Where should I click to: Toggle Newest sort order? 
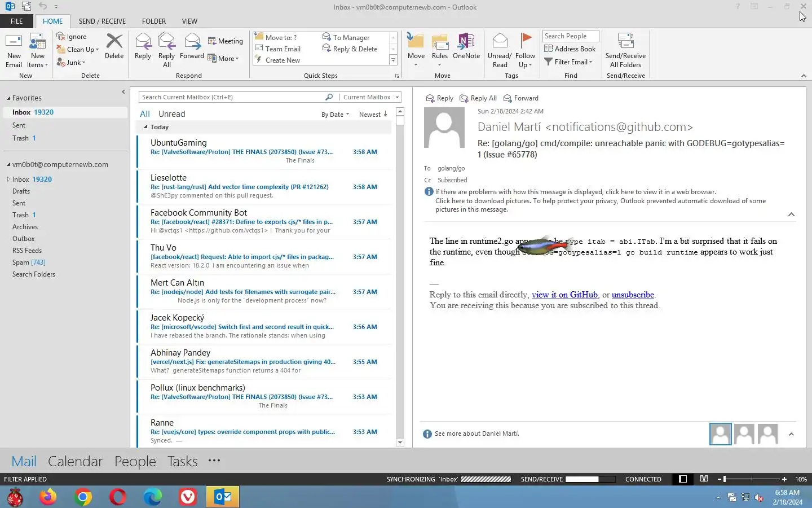[373, 115]
